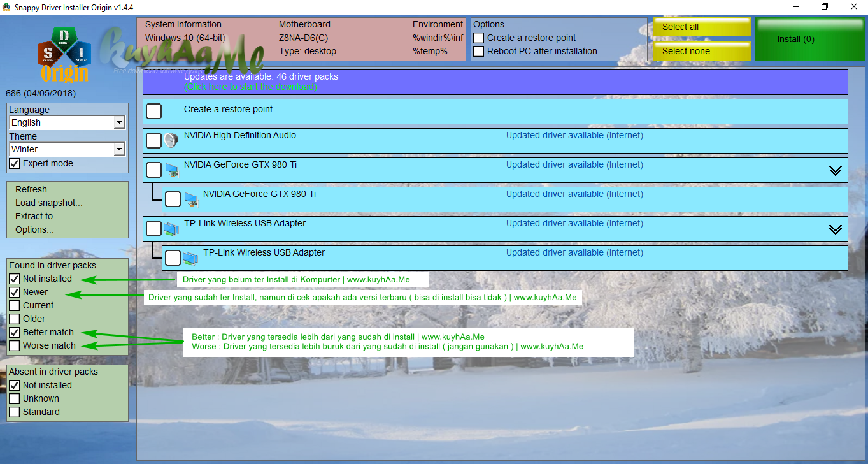Click the motherboard model 'Z8NA-D6(C)'

(x=305, y=38)
